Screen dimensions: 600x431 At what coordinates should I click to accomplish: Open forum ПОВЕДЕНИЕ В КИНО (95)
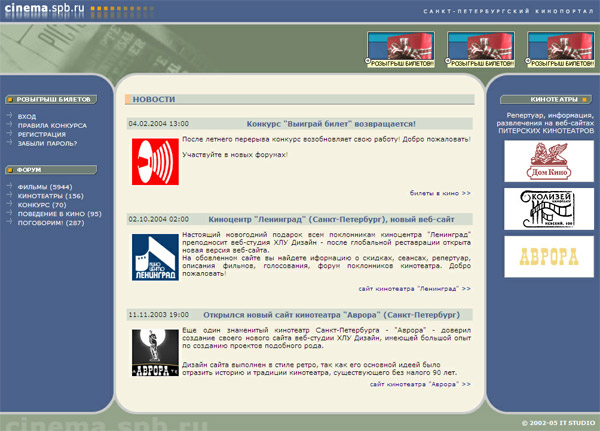pyautogui.click(x=60, y=214)
